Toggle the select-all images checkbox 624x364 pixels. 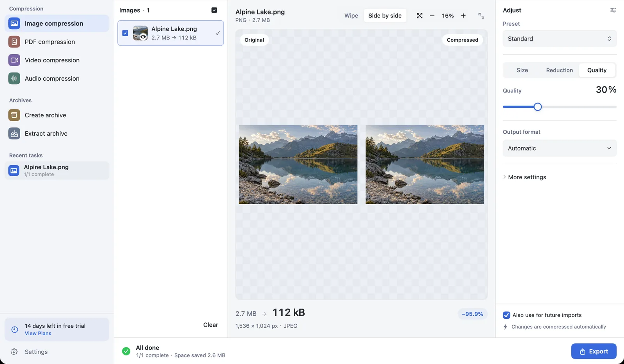[x=214, y=10]
